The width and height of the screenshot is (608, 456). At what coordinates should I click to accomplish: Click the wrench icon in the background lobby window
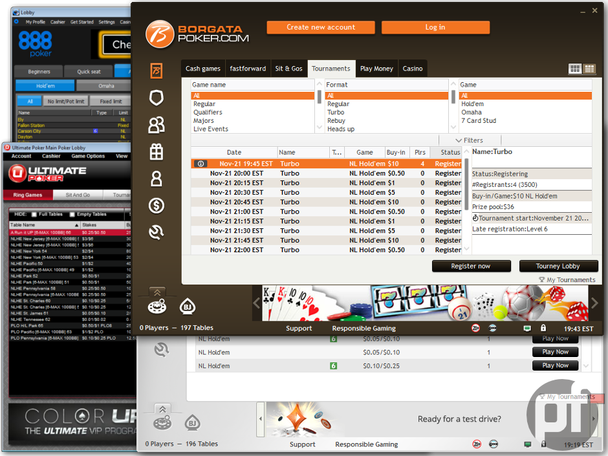161,350
